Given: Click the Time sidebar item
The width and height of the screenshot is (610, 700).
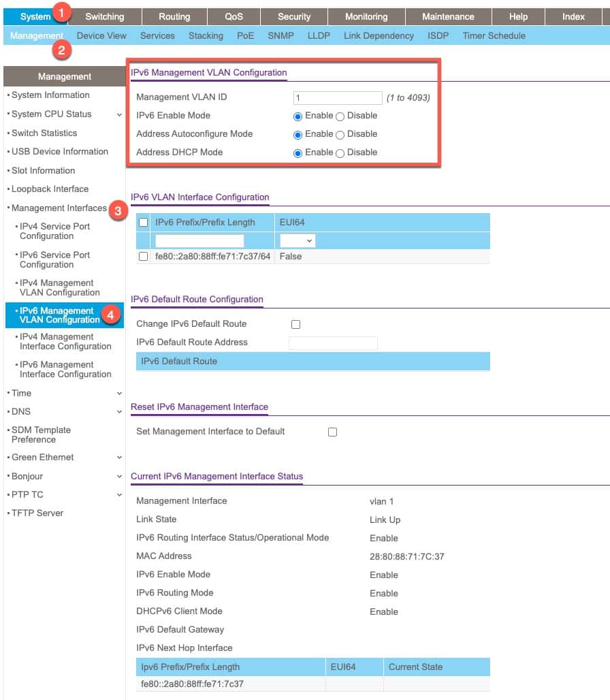Looking at the screenshot, I should (x=21, y=394).
